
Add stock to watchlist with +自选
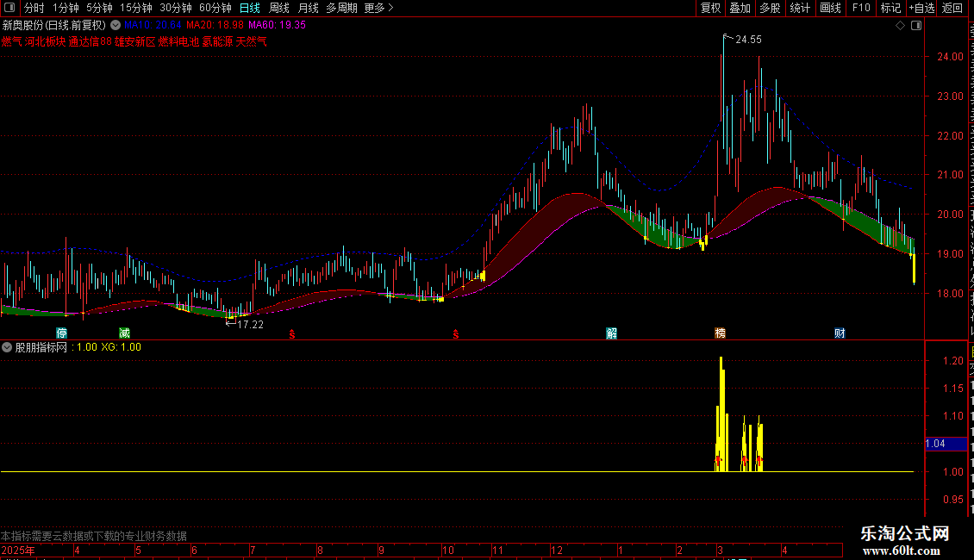coord(921,8)
